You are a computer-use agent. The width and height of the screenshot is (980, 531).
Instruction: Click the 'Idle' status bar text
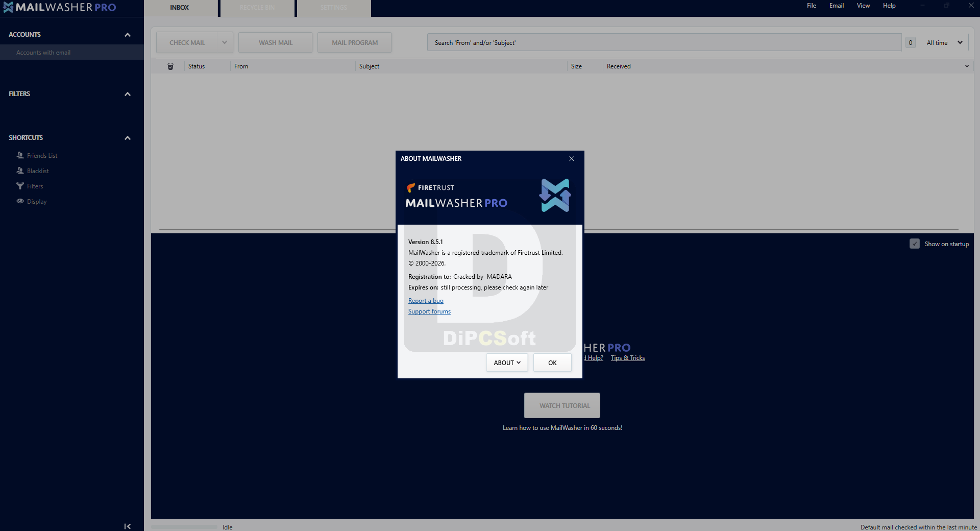(228, 527)
